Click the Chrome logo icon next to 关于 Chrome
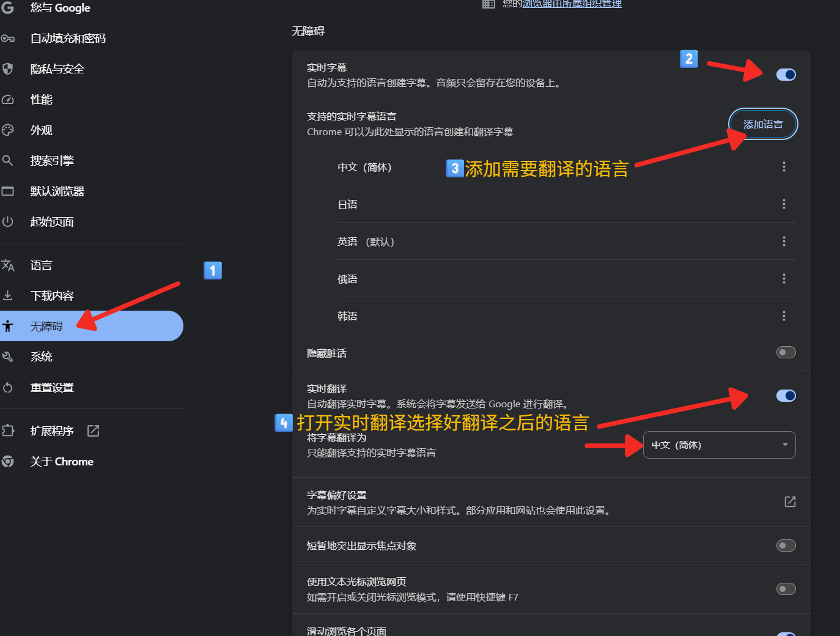Screen dimensions: 840x636 (x=7, y=461)
